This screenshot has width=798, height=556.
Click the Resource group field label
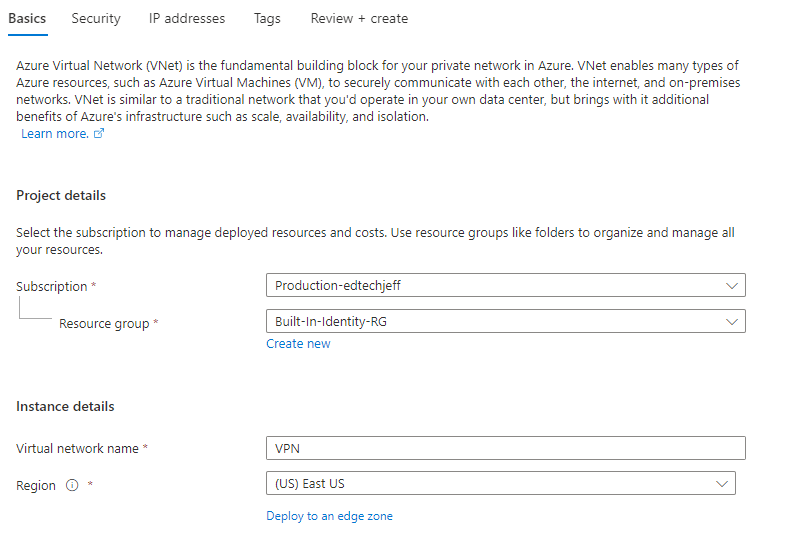[104, 324]
